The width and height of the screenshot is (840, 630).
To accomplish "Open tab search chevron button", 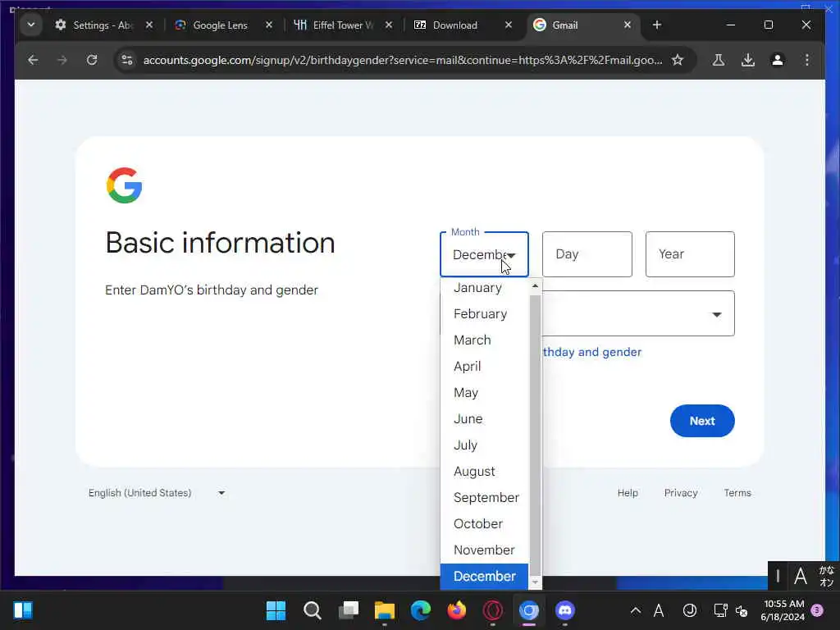I will click(x=31, y=25).
